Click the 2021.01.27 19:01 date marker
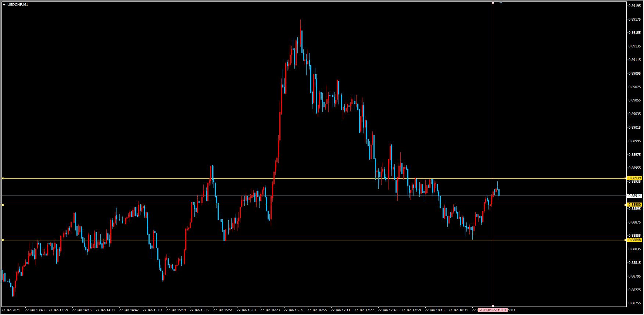 [x=493, y=310]
